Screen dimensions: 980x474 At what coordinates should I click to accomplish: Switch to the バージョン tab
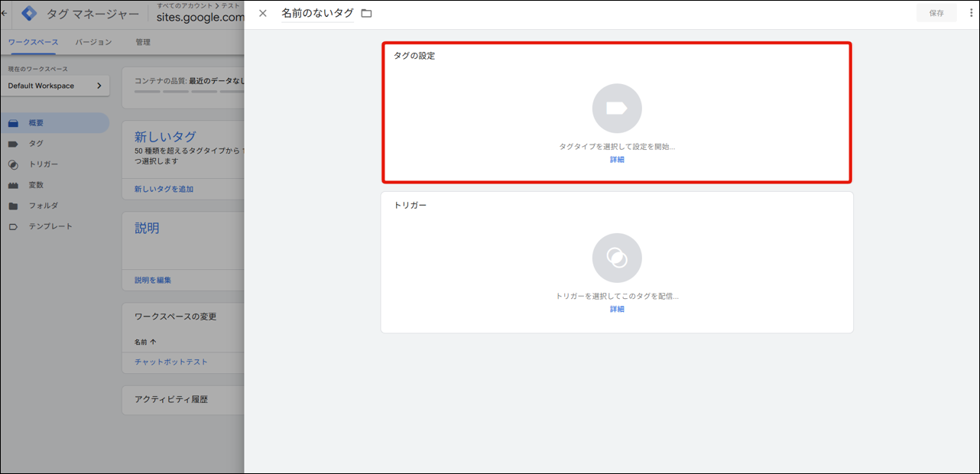[x=93, y=42]
